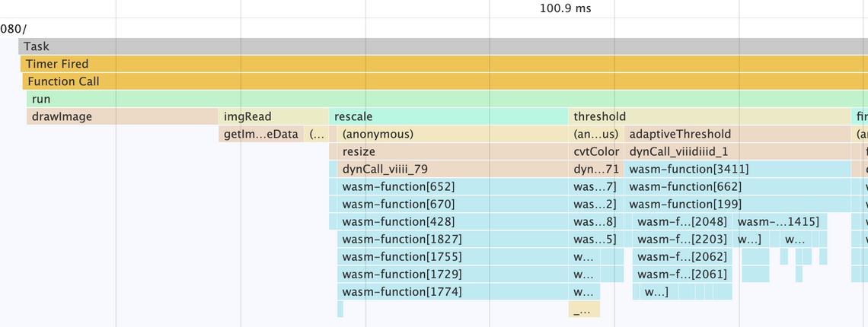Click the resize function block
The image size is (868, 327).
tap(449, 151)
